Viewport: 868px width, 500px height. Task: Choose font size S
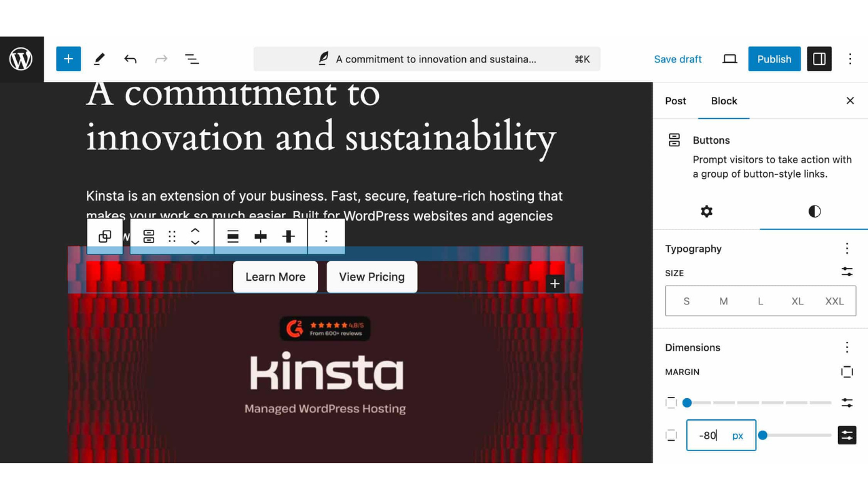click(686, 301)
